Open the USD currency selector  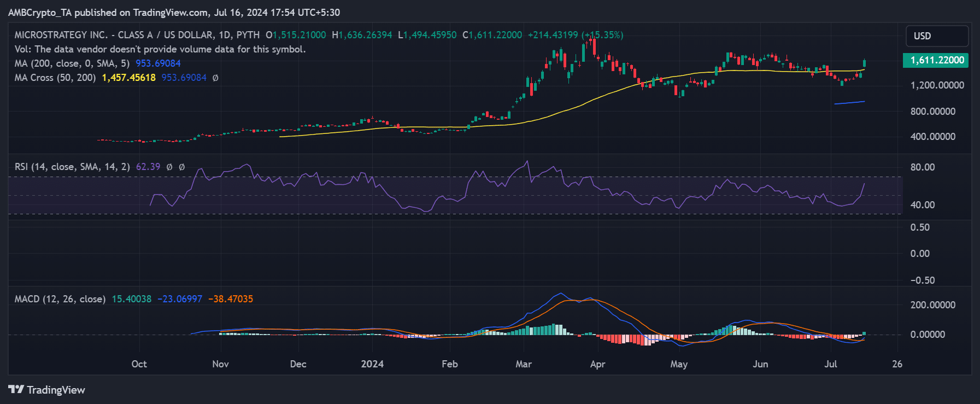pos(937,36)
